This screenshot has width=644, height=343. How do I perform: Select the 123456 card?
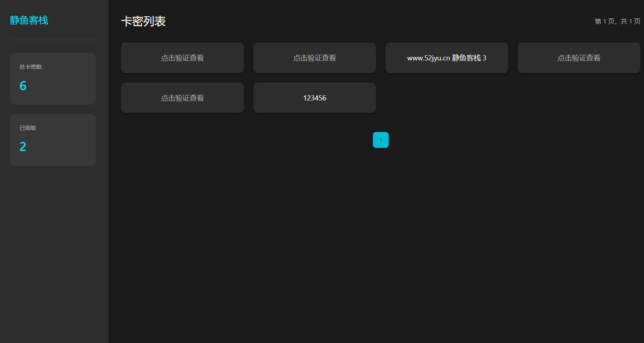coord(314,98)
